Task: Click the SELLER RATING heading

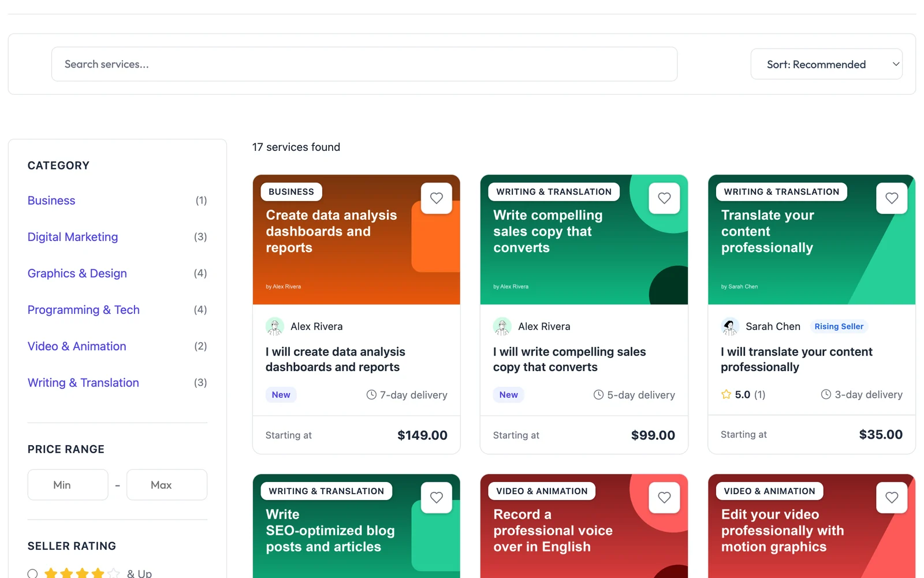Action: coord(72,546)
